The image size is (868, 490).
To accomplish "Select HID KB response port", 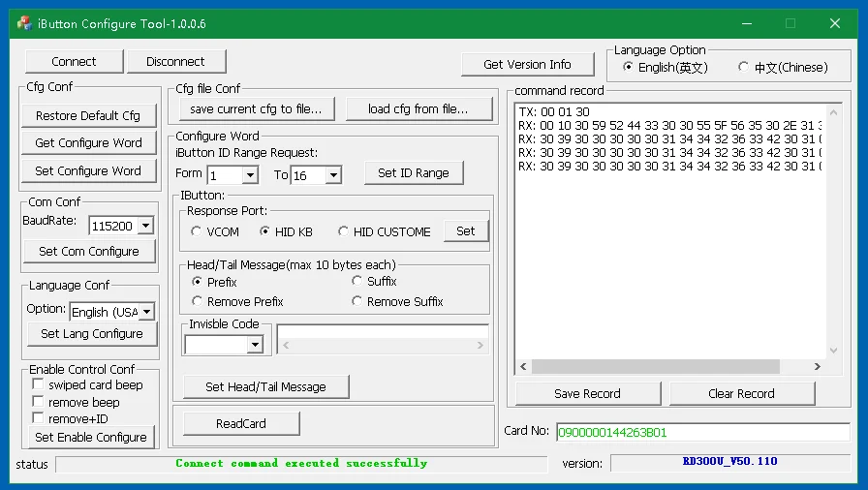I will point(264,231).
